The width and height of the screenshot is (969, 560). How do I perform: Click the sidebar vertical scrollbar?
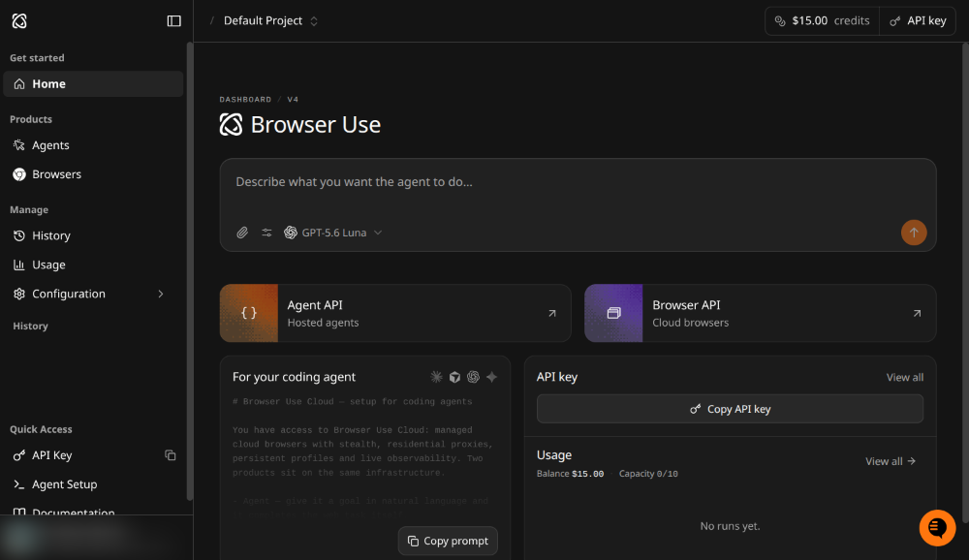190,270
